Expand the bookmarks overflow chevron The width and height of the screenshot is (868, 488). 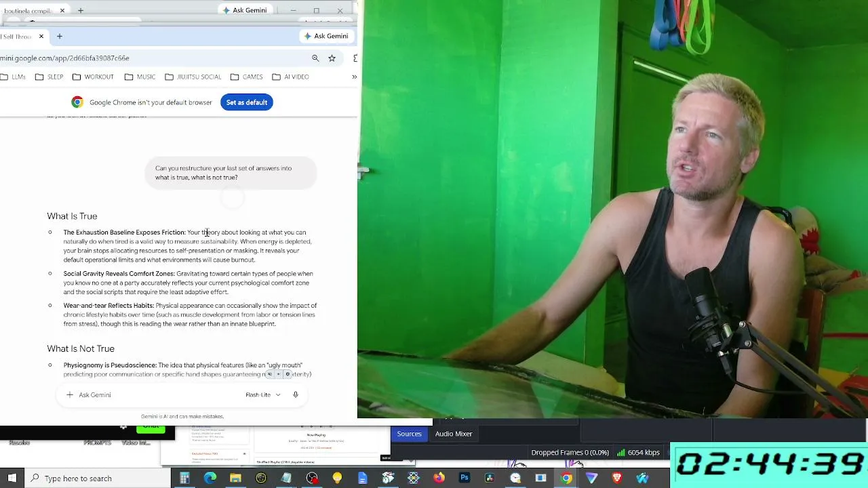[x=354, y=77]
